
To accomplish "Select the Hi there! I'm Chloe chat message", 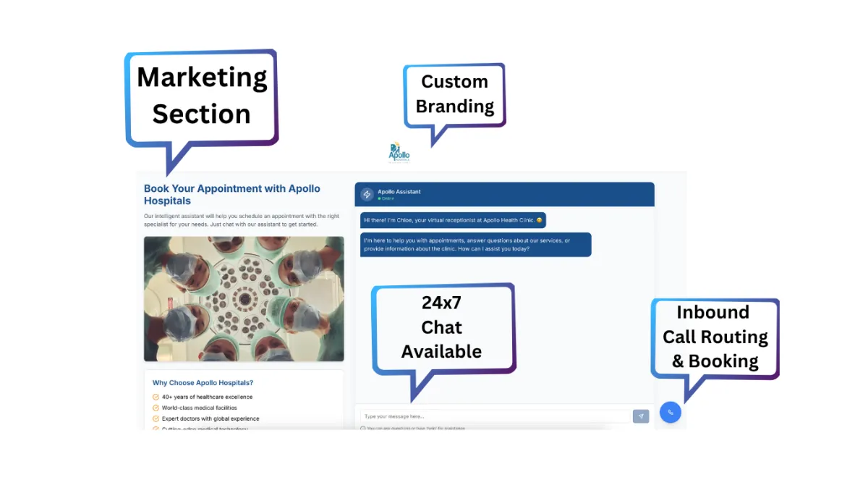I will coord(453,220).
